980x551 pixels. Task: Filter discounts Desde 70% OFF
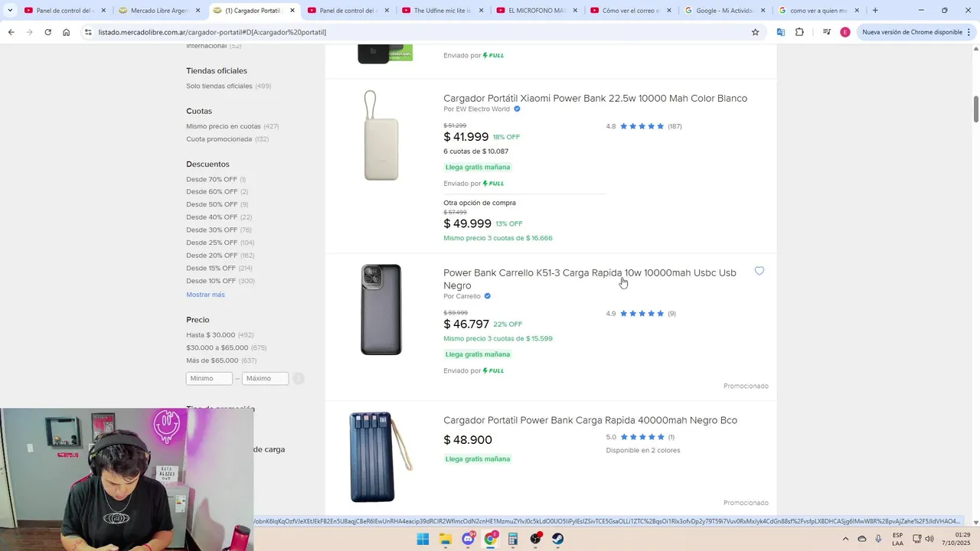tap(211, 179)
